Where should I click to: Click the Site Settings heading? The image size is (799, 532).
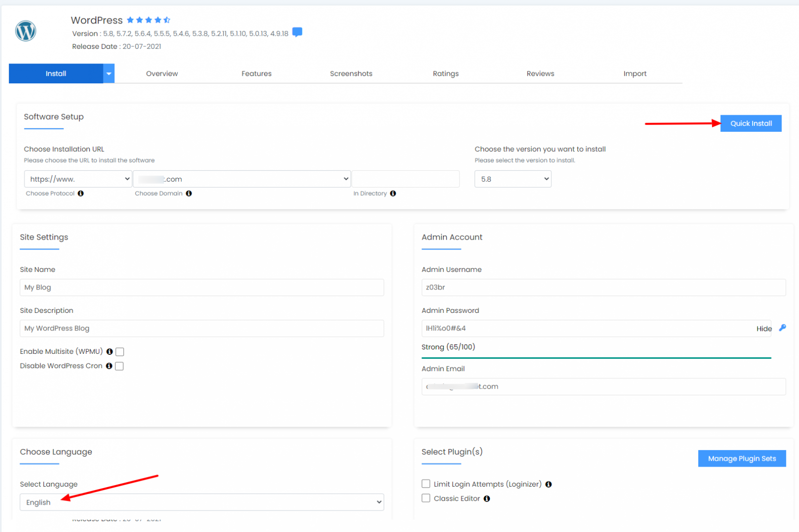point(44,237)
